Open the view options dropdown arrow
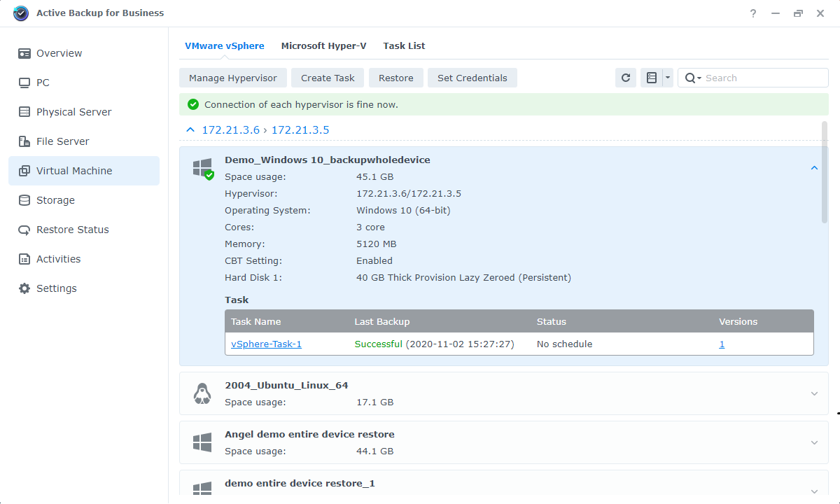Screen dimensions: 840x504 (x=667, y=78)
